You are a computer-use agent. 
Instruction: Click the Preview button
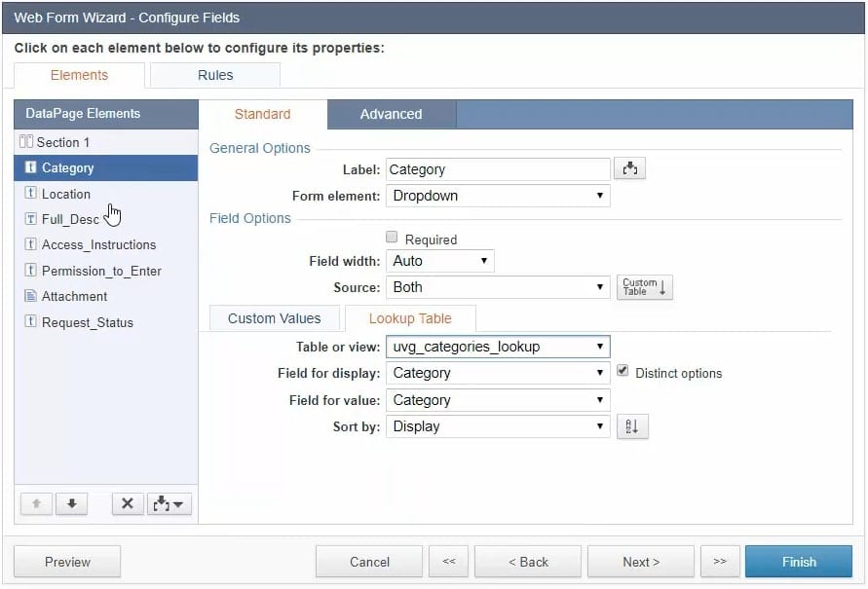point(67,562)
